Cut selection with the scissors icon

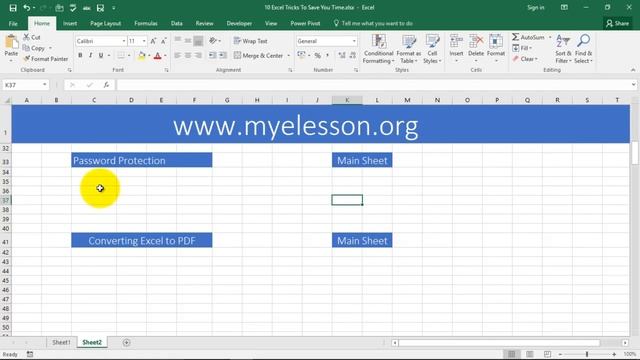tap(27, 37)
